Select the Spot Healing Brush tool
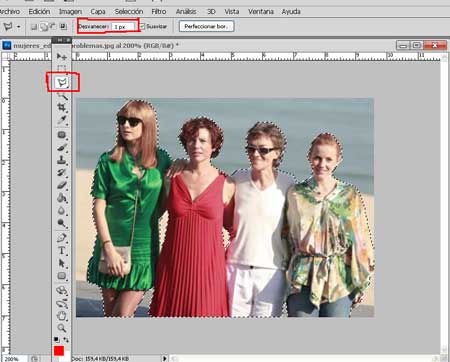The width and height of the screenshot is (450, 362). tap(62, 135)
